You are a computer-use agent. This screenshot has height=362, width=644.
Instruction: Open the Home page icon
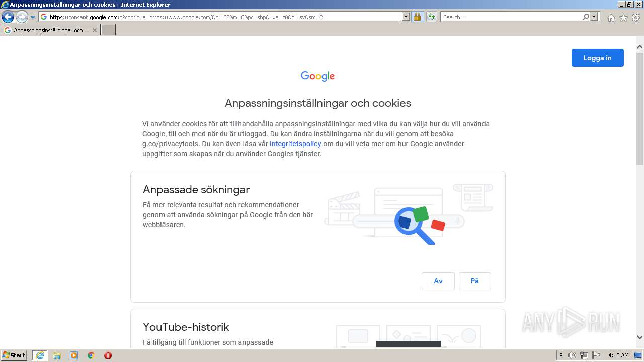[611, 18]
